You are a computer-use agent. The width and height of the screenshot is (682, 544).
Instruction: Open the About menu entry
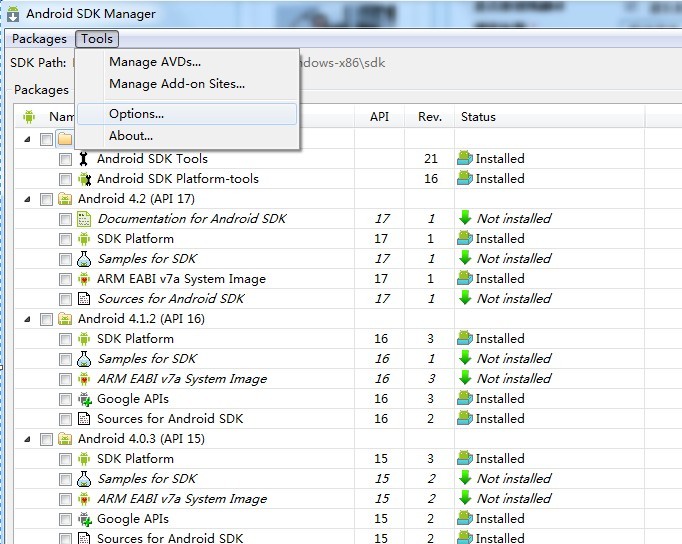(130, 136)
